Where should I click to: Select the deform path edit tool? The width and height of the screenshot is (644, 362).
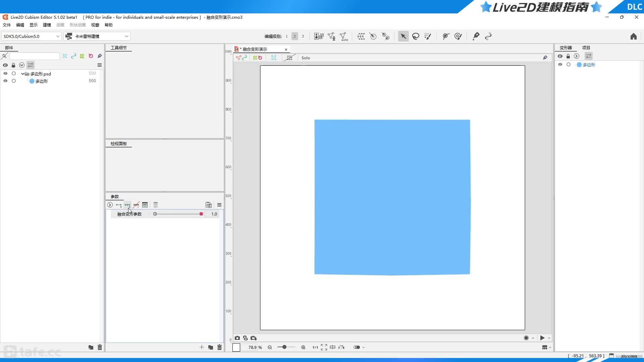click(446, 36)
